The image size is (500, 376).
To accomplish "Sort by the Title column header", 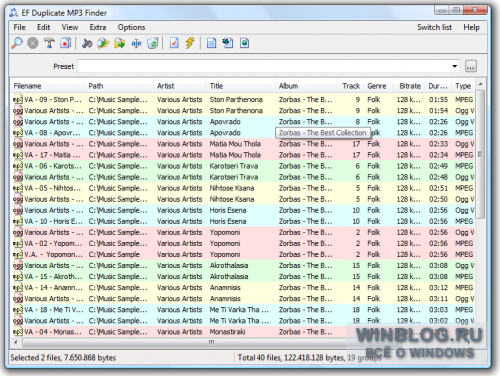I will [x=241, y=86].
